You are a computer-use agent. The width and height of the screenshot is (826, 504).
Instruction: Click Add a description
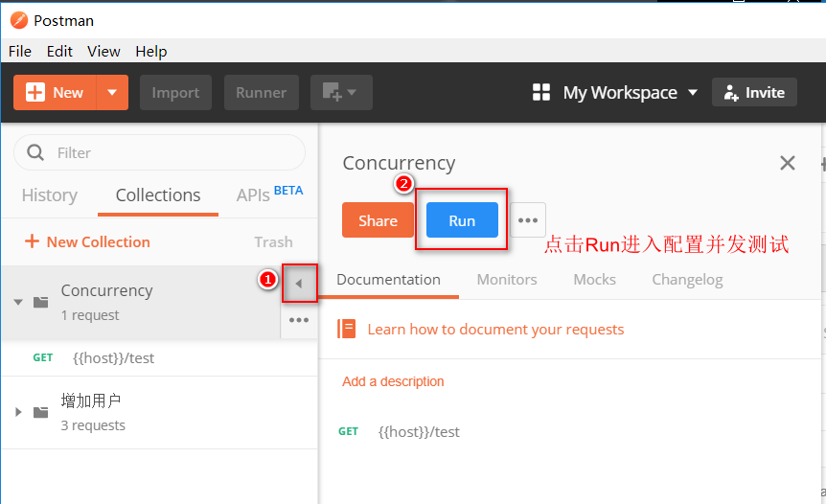[393, 381]
